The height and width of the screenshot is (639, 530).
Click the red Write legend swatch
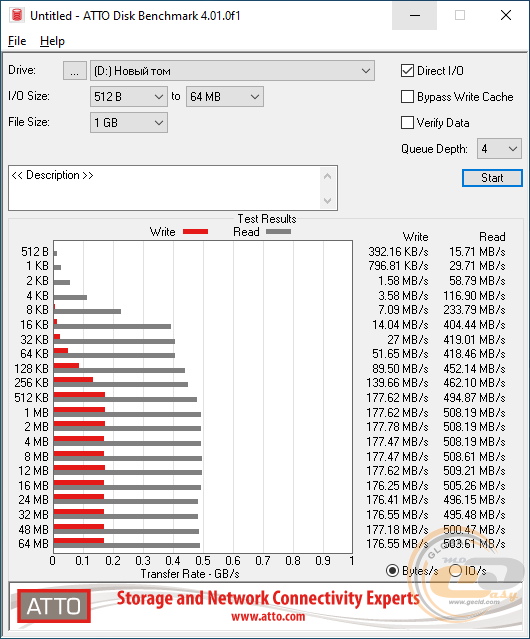[196, 231]
